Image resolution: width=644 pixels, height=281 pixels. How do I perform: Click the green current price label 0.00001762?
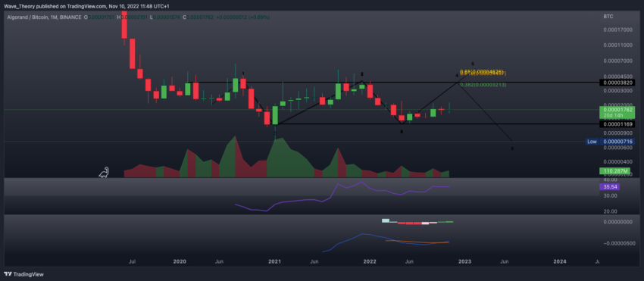pos(617,109)
